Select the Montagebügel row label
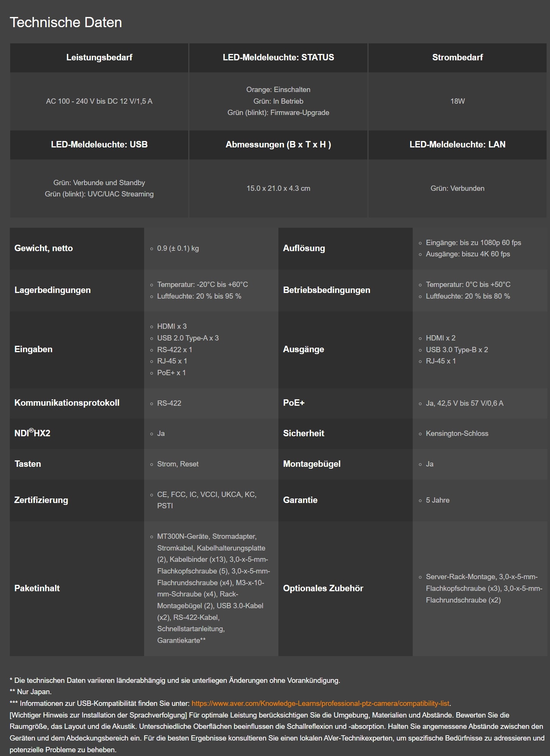550x756 pixels. pyautogui.click(x=312, y=464)
